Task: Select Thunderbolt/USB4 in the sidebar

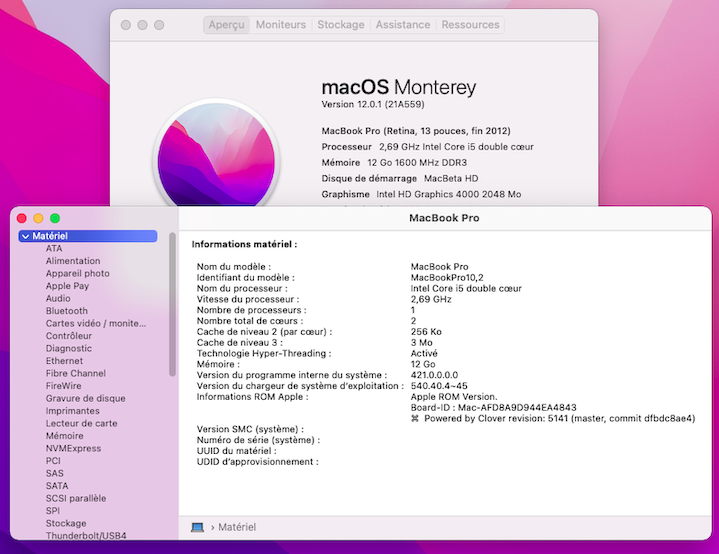Action: pyautogui.click(x=86, y=536)
